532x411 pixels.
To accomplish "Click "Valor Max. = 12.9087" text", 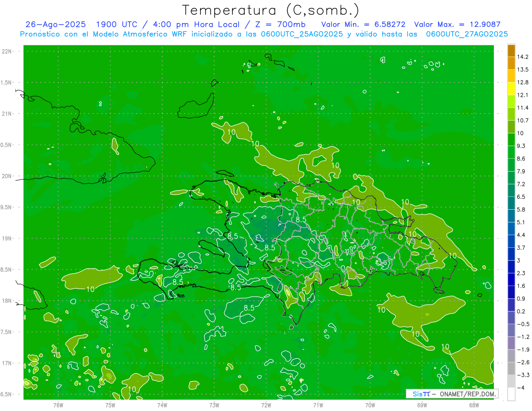I will tap(458, 24).
